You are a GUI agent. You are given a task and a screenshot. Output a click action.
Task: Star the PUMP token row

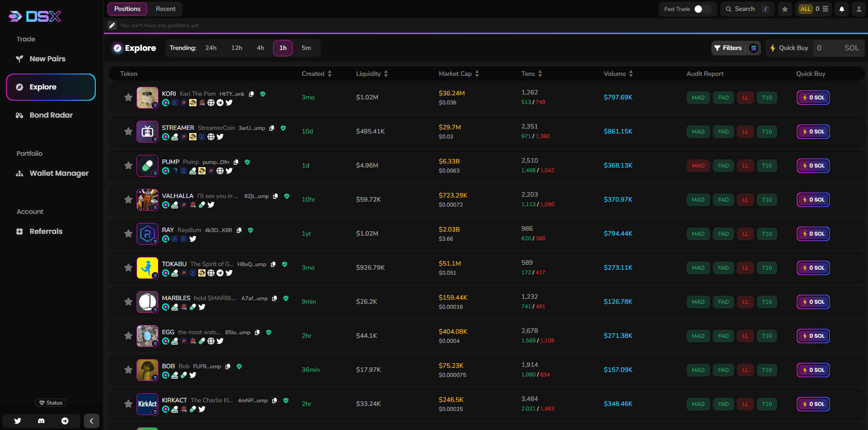tap(128, 165)
